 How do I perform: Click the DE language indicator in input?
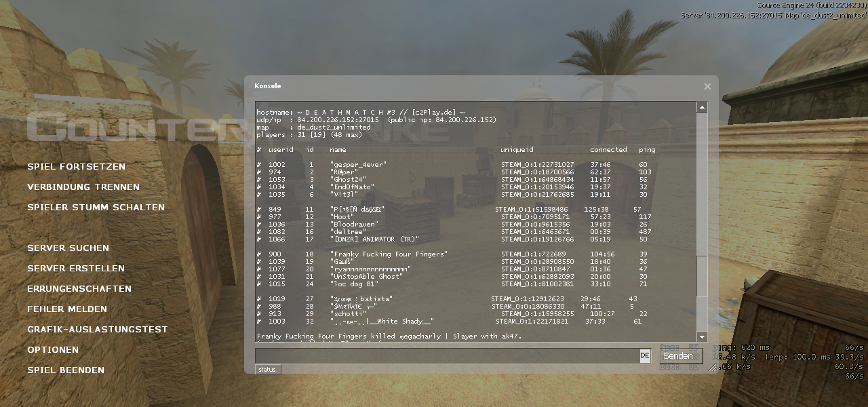click(645, 356)
